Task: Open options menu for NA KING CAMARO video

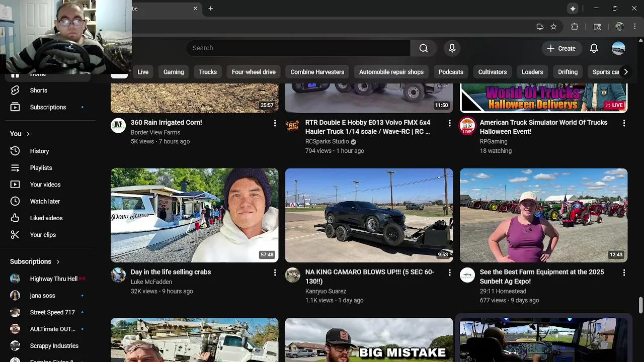Action: [x=449, y=273]
